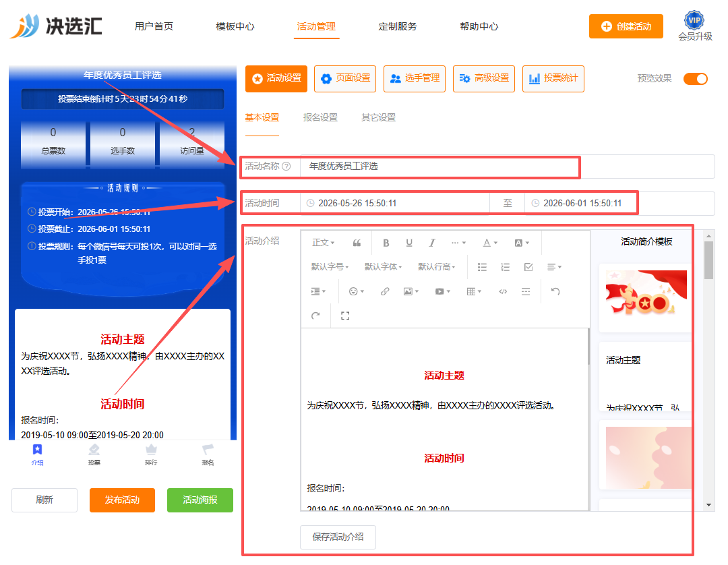Open the insert image dropdown

411,291
